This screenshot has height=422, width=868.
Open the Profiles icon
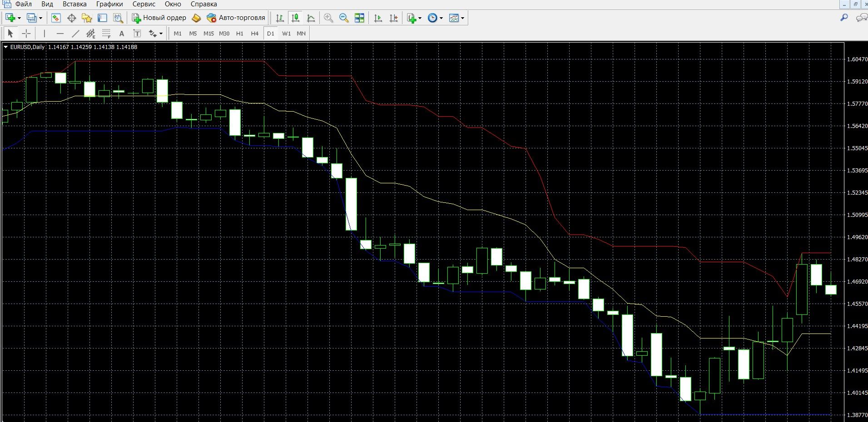(31, 18)
